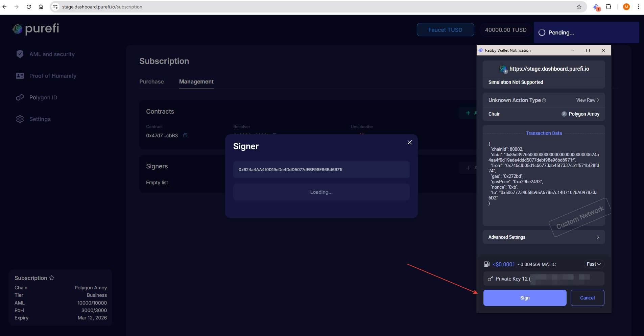Expand Advanced Settings in Rabby wallet
Screen dimensions: 644x336
pos(544,237)
